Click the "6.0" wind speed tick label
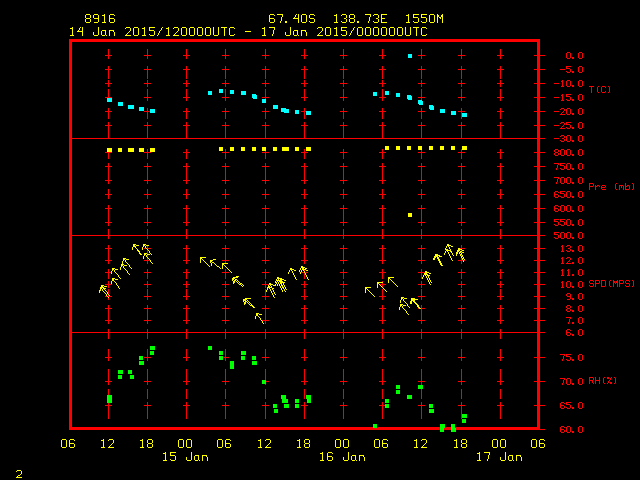 click(x=574, y=333)
